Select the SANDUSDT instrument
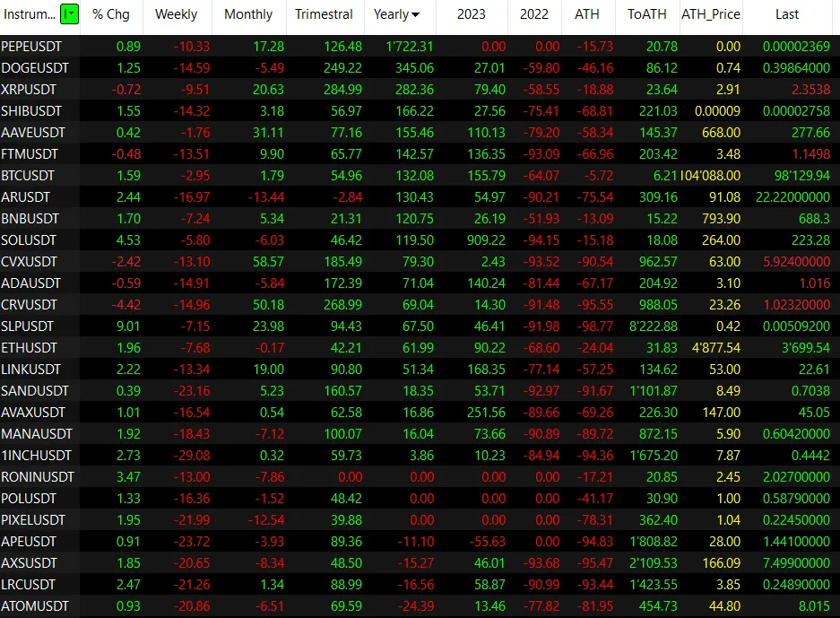Image resolution: width=840 pixels, height=618 pixels. point(35,391)
